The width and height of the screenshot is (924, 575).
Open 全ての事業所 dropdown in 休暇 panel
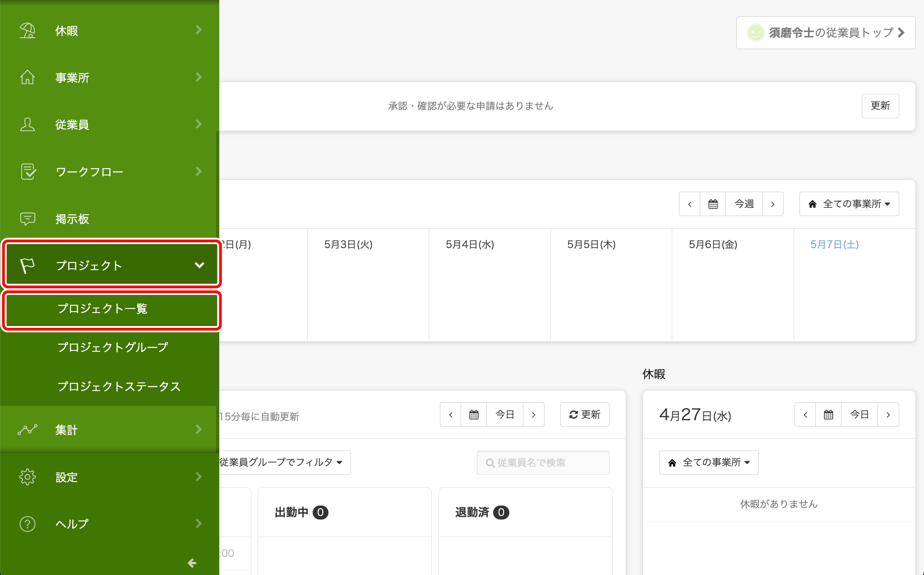(x=709, y=462)
